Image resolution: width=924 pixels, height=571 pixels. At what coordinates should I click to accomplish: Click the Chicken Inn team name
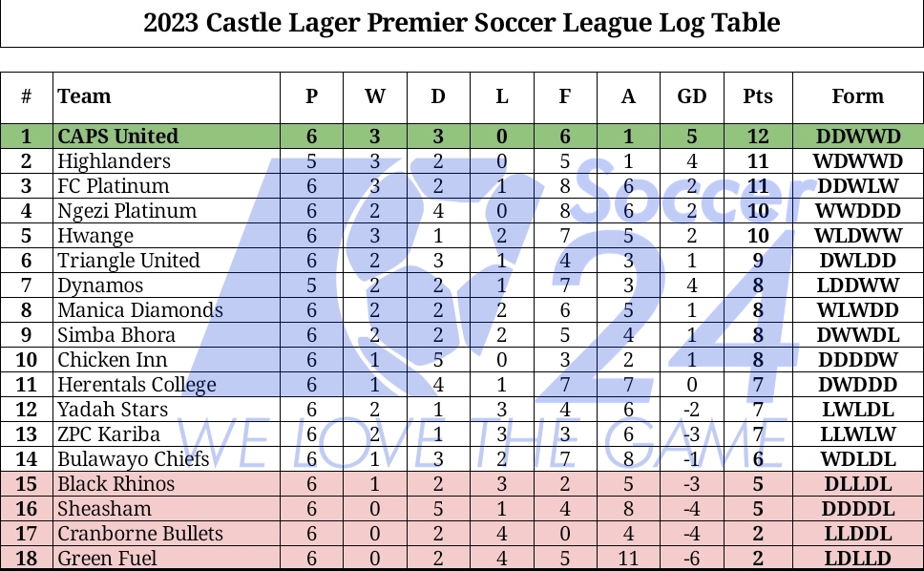pyautogui.click(x=112, y=360)
